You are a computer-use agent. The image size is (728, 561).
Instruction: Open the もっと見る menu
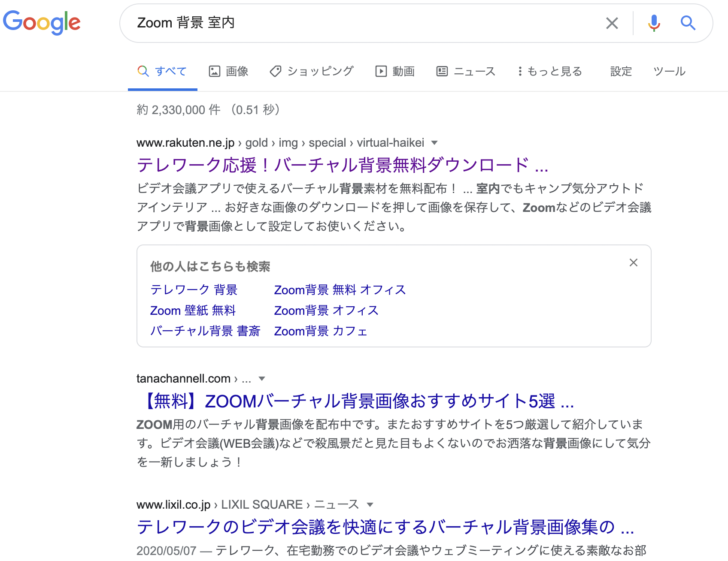[x=550, y=71]
